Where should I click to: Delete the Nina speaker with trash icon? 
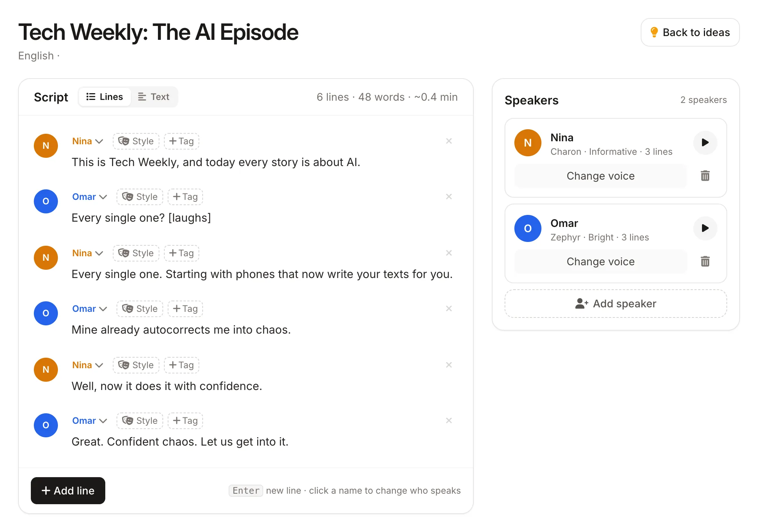tap(705, 176)
